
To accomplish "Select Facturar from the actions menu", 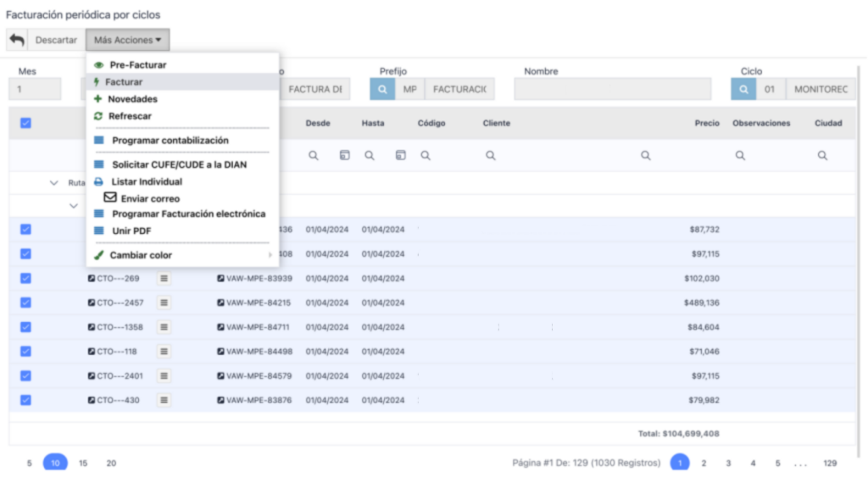I will [124, 82].
